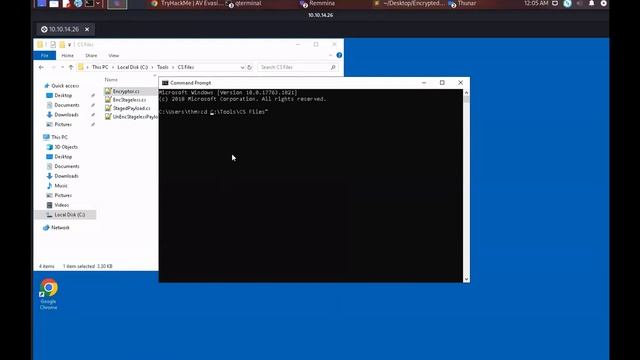Click This PC breadcrumb
Screen dimensions: 640x360
point(100,67)
